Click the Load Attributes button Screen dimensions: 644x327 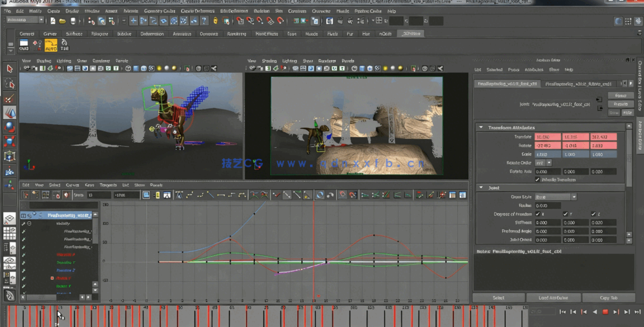(553, 298)
